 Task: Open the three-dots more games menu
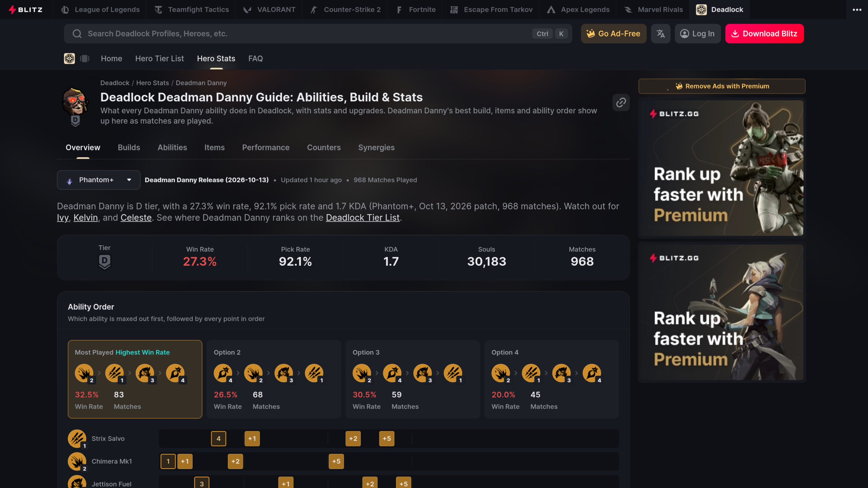point(857,9)
